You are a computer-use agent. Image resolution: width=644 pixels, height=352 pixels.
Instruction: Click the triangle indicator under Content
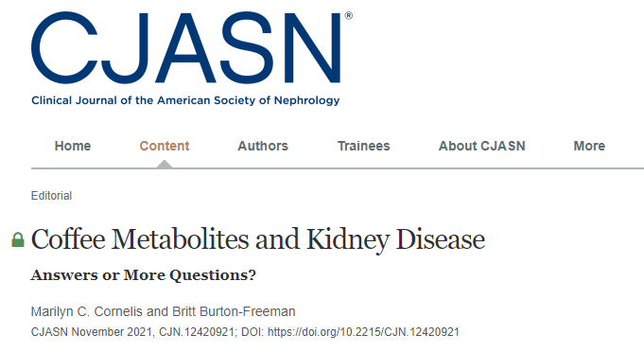(x=165, y=165)
